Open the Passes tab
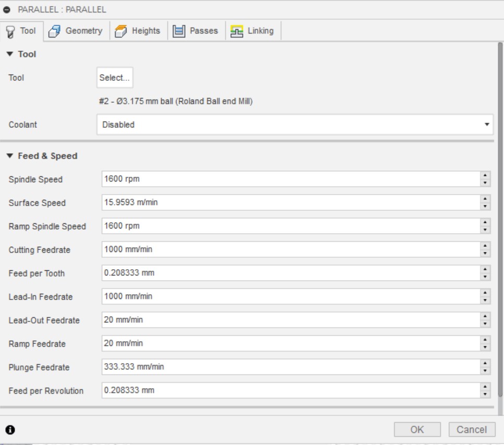 (x=196, y=31)
